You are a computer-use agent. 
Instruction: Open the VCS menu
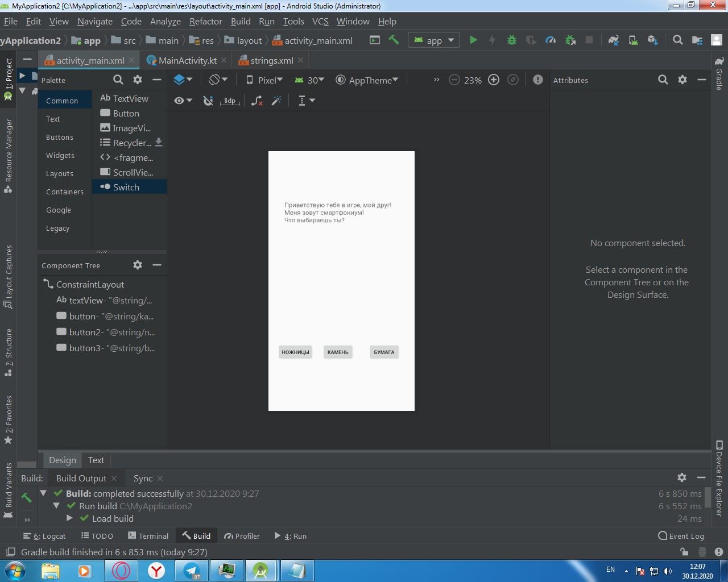coord(320,22)
